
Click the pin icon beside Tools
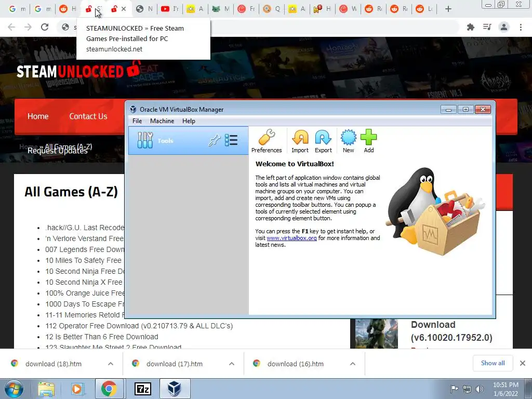(x=215, y=140)
